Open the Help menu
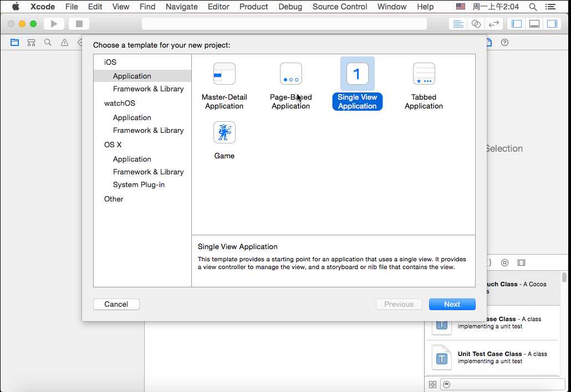 coord(425,7)
